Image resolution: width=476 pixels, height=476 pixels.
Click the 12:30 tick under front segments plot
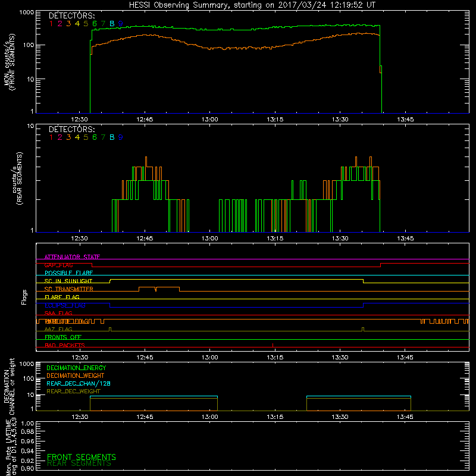tap(80, 120)
